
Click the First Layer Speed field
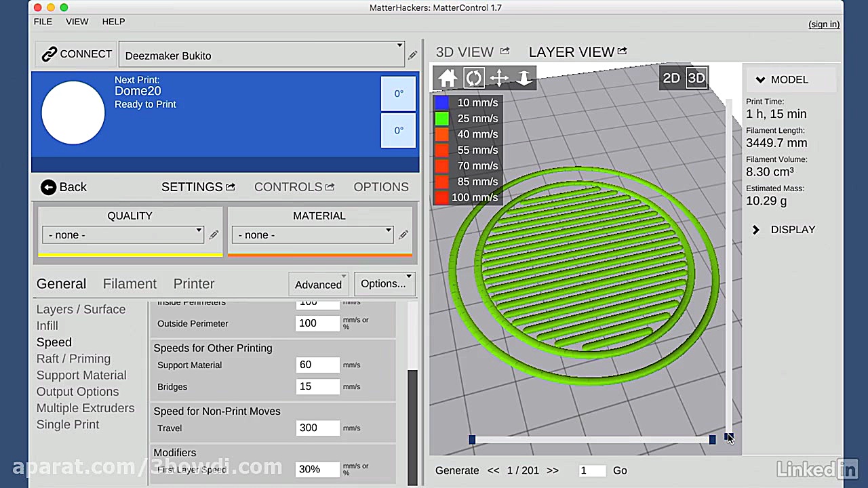[317, 469]
